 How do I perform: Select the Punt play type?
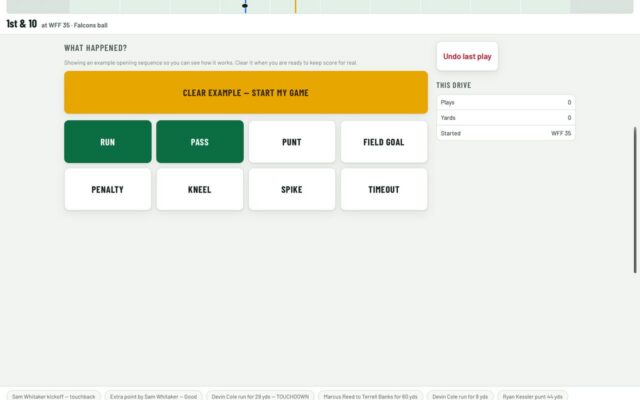point(292,142)
